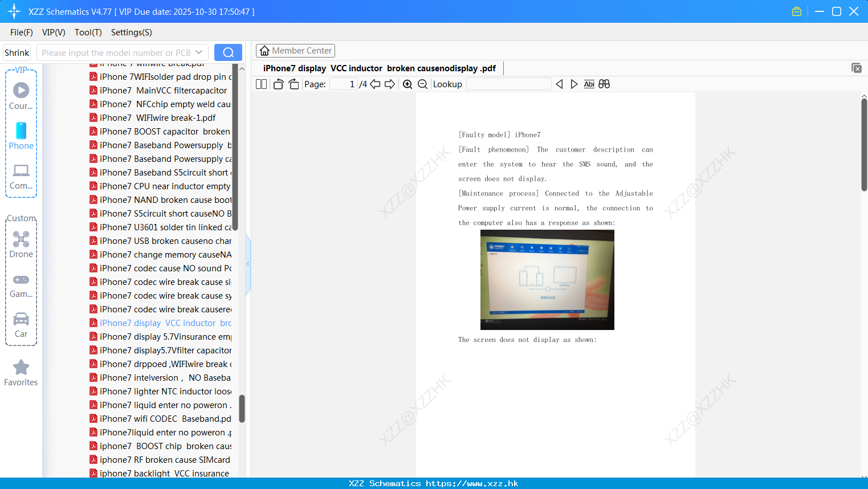Open the Tool(T) menu

coord(88,32)
